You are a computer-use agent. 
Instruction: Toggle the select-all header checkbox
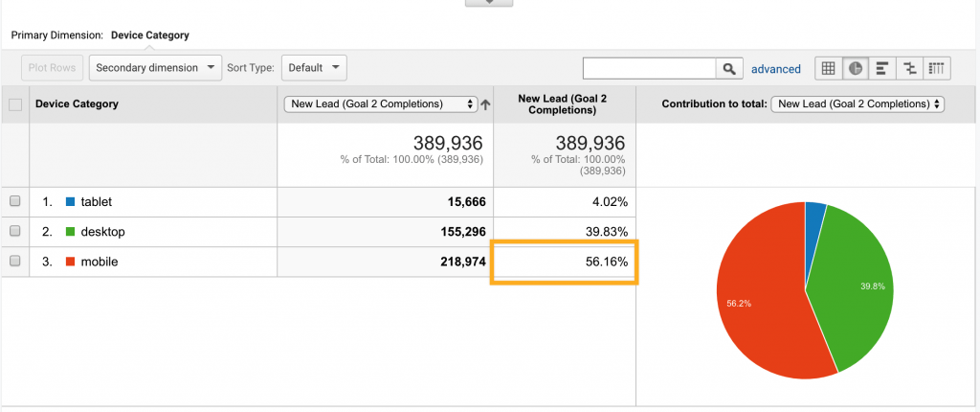pyautogui.click(x=15, y=104)
